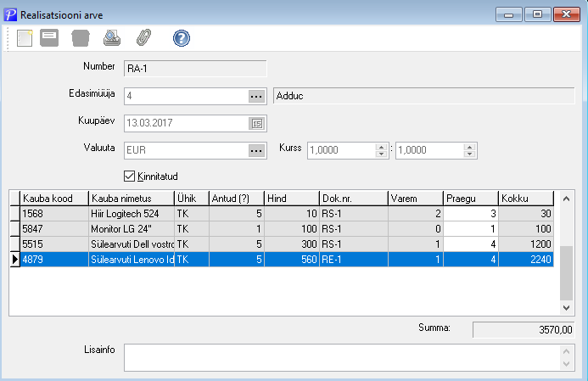Click the row selector of the 4879 row
This screenshot has height=381, width=588.
(15, 260)
